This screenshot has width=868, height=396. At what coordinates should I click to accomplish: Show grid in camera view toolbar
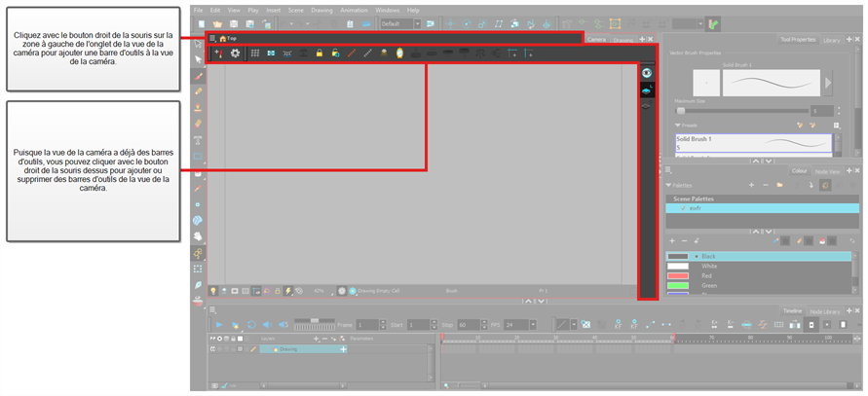pos(255,54)
